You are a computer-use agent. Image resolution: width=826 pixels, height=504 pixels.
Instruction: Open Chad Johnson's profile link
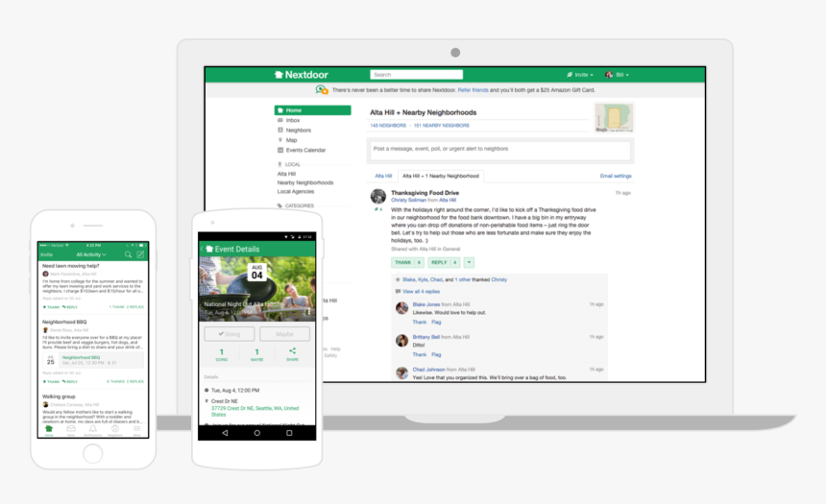tap(428, 370)
